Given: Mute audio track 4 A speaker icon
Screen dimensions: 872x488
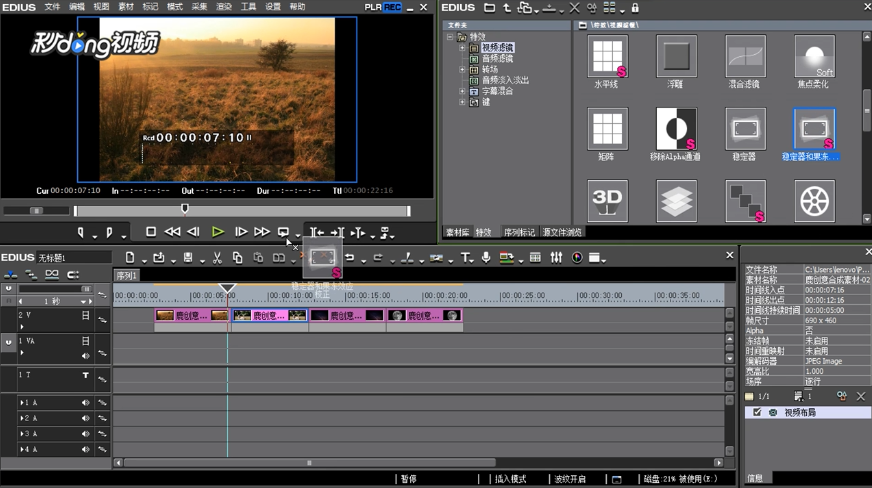Looking at the screenshot, I should pos(86,449).
